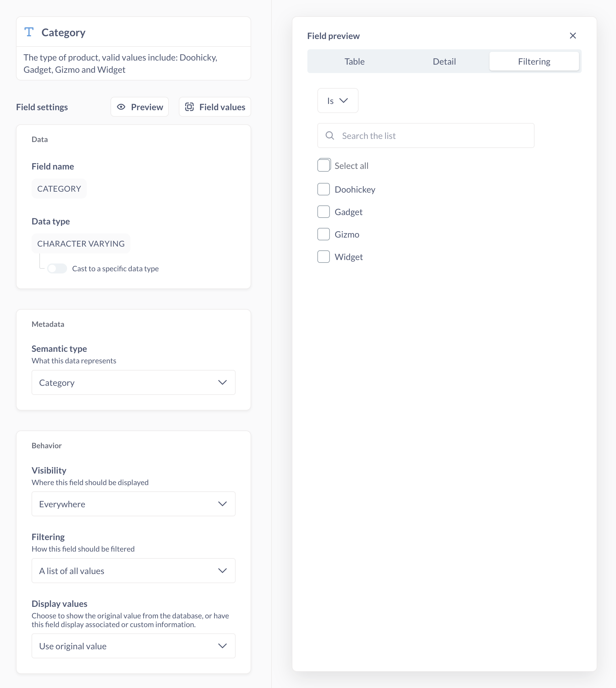Check the Select all checkbox
Image resolution: width=616 pixels, height=688 pixels.
click(324, 165)
